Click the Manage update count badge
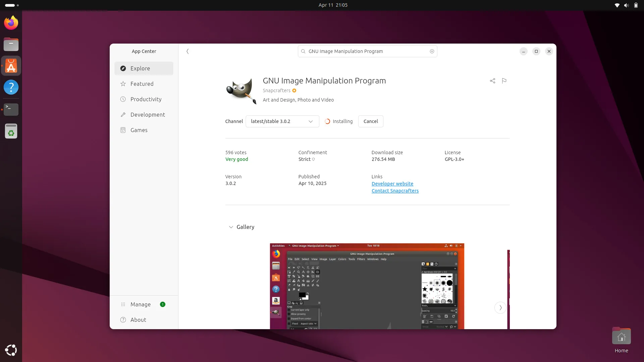 click(x=163, y=304)
